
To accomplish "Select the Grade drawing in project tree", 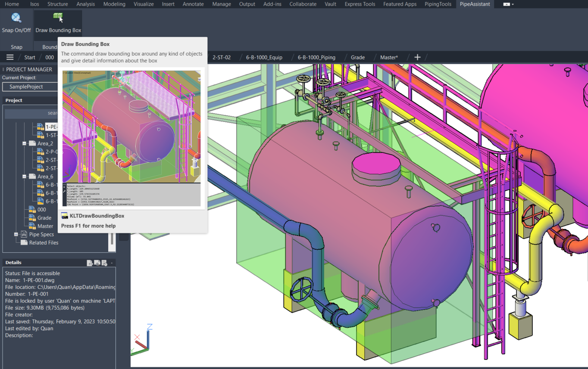I will pos(44,218).
